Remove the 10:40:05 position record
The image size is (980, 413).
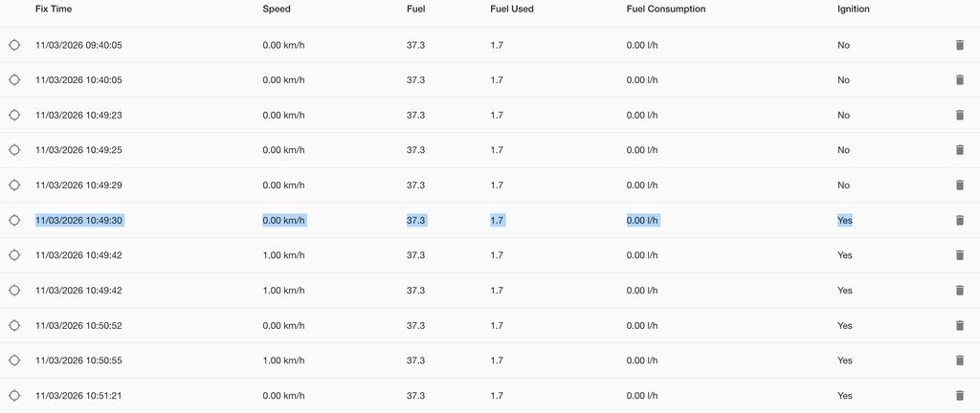click(959, 80)
